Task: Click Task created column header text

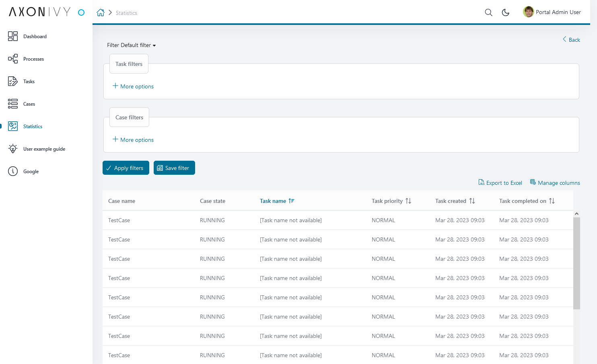Action: click(451, 201)
